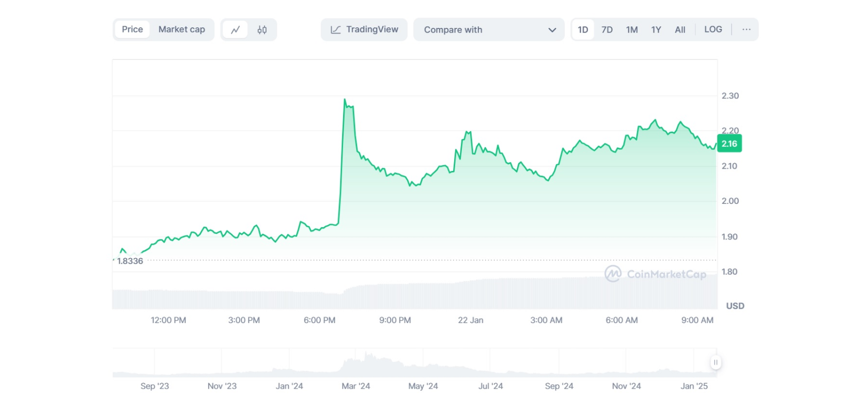The height and width of the screenshot is (413, 868).
Task: Click the TradingView chart icon
Action: pyautogui.click(x=336, y=30)
